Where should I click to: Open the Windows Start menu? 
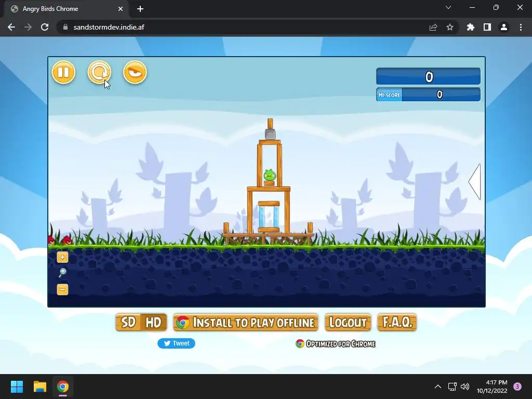17,387
